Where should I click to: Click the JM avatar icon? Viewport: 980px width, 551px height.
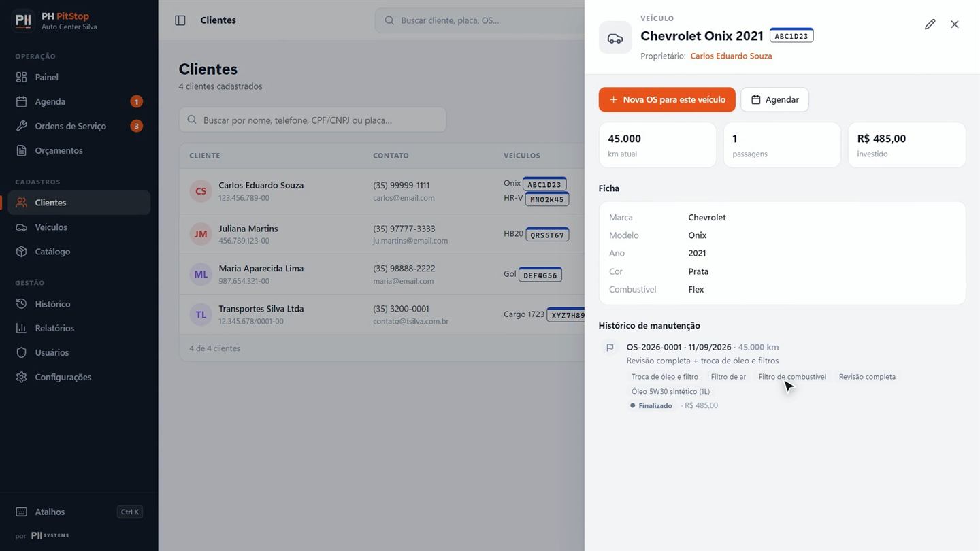point(201,234)
